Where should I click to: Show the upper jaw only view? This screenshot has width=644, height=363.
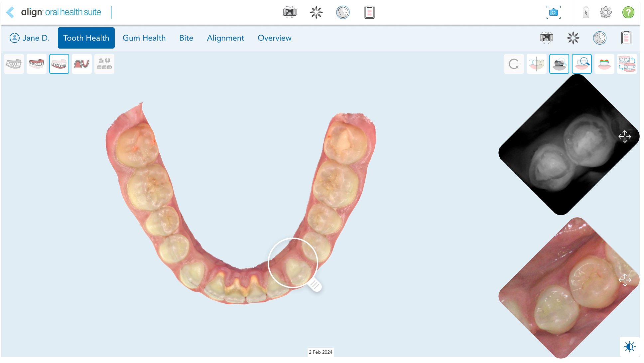coord(37,64)
